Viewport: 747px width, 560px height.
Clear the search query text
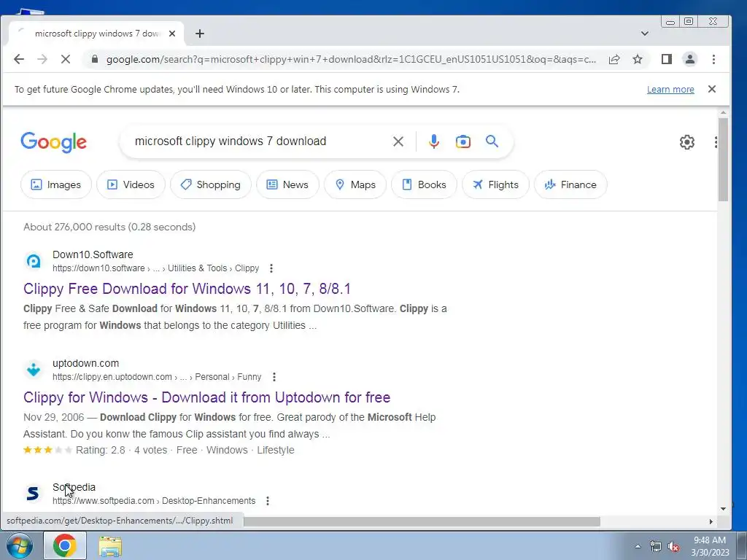[x=398, y=141]
